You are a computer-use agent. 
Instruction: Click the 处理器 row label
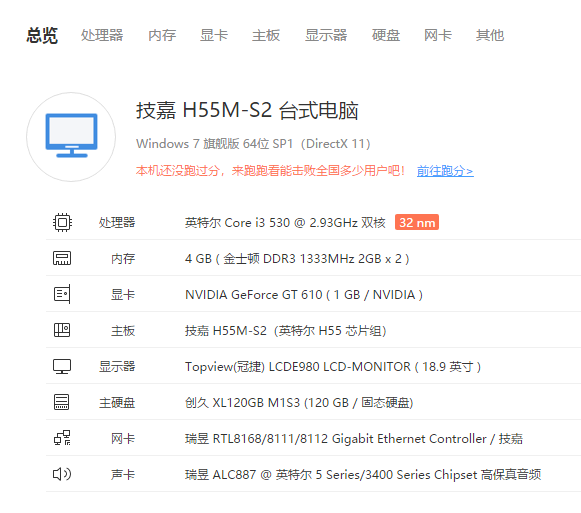(x=117, y=222)
